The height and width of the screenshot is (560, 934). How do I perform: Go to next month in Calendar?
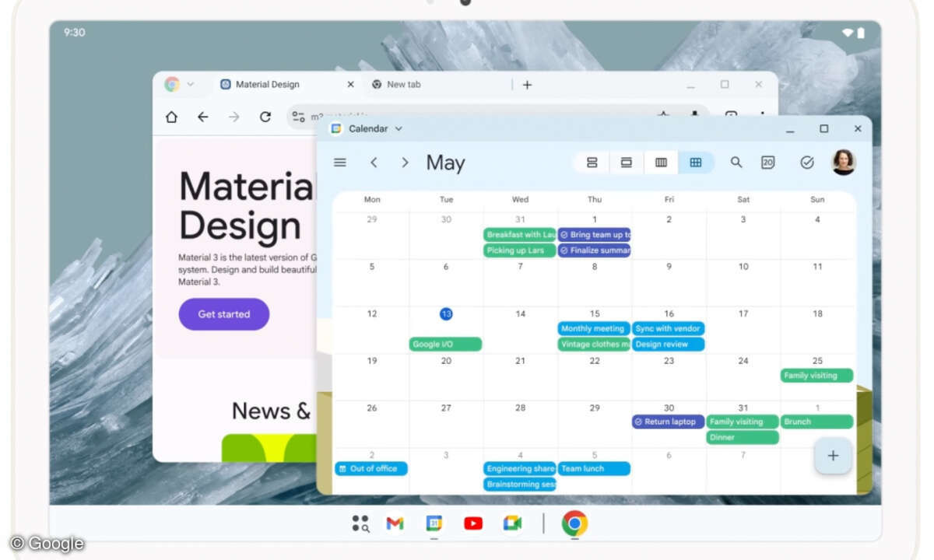tap(405, 163)
